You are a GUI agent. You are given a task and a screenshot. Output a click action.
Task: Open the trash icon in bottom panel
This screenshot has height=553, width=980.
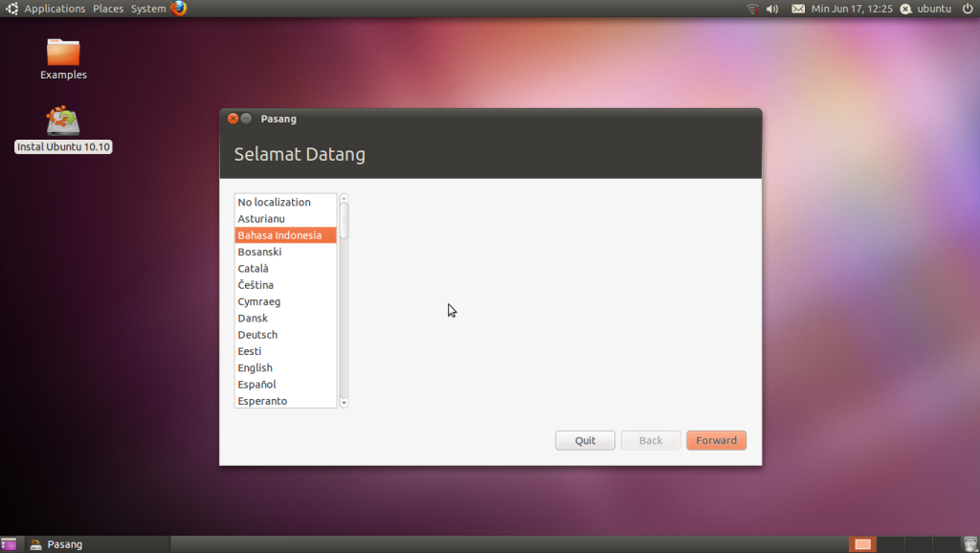pyautogui.click(x=970, y=544)
